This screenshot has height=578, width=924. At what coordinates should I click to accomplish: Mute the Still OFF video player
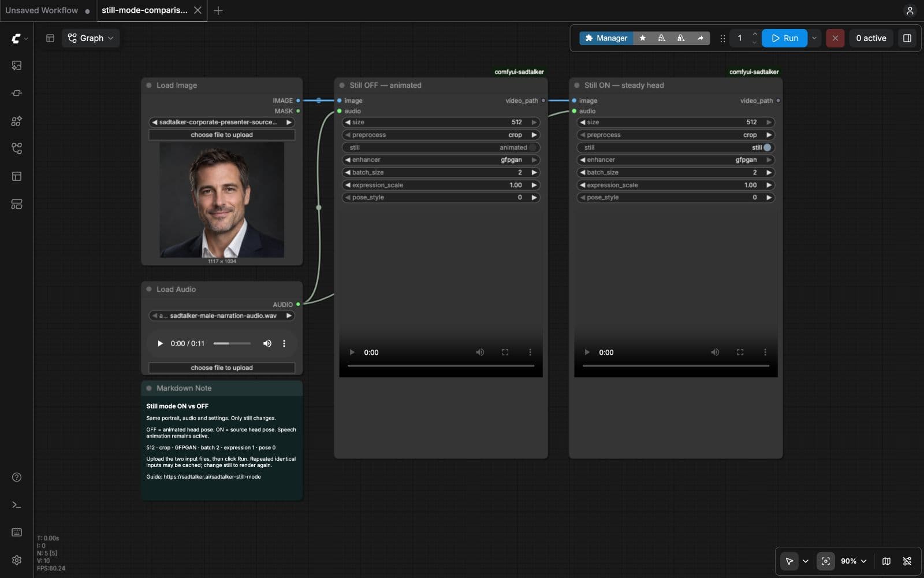click(x=480, y=352)
